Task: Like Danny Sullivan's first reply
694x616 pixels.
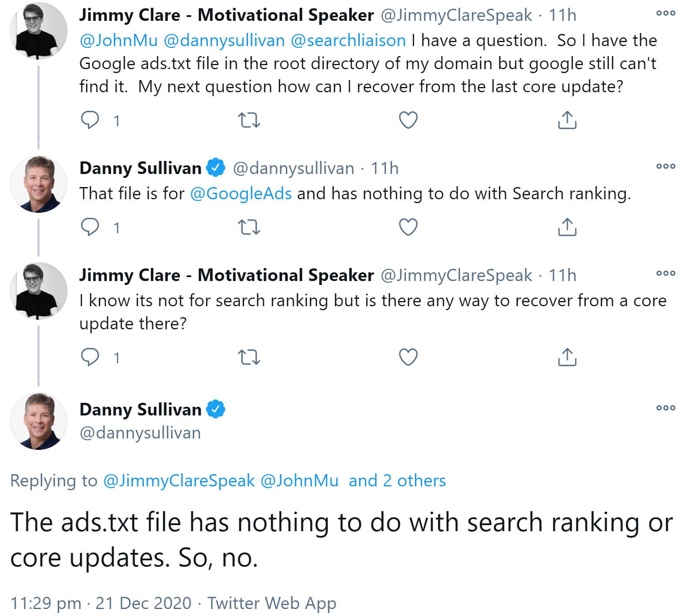Action: 409,227
